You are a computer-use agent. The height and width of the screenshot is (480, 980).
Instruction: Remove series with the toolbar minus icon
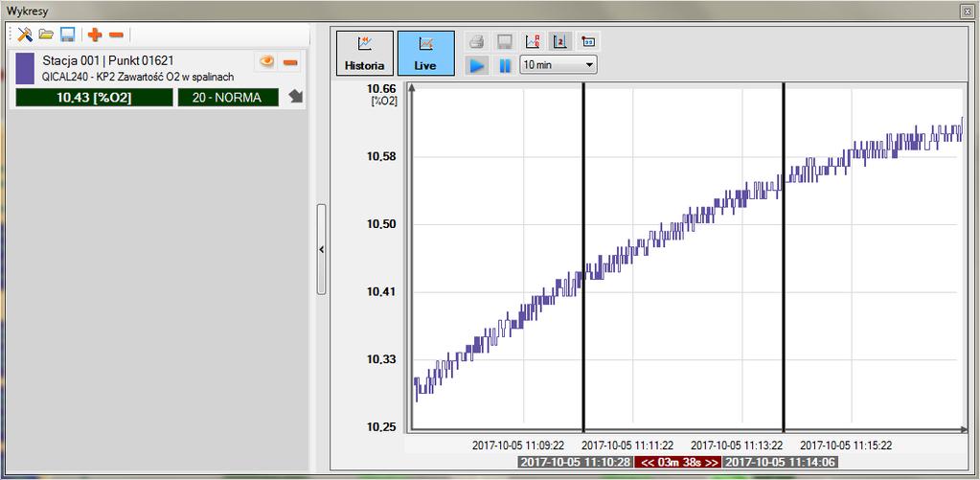tap(116, 35)
